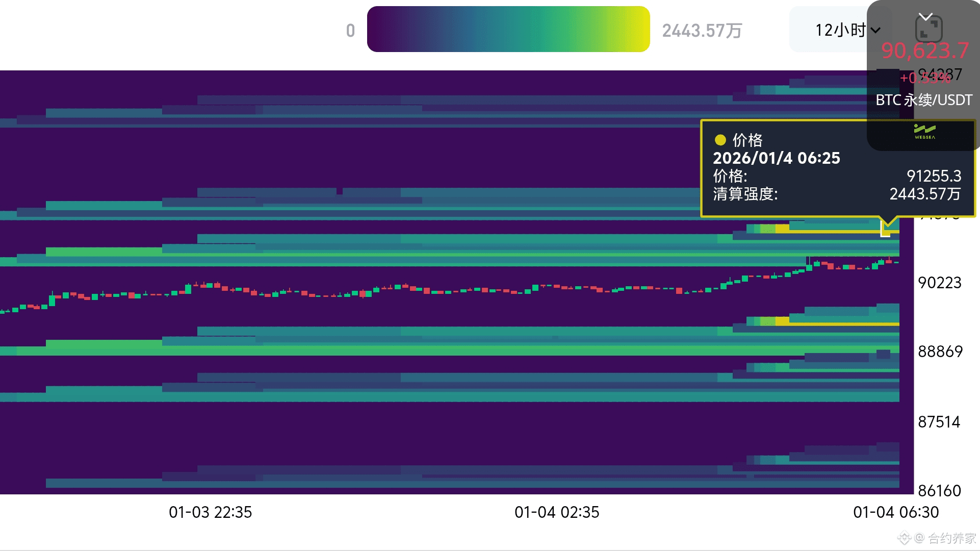The image size is (980, 551).
Task: Click the 88869 price axis label
Action: pos(940,352)
